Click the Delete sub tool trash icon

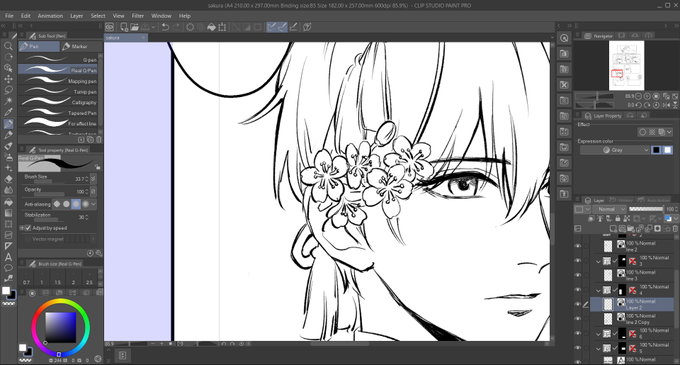pos(98,140)
